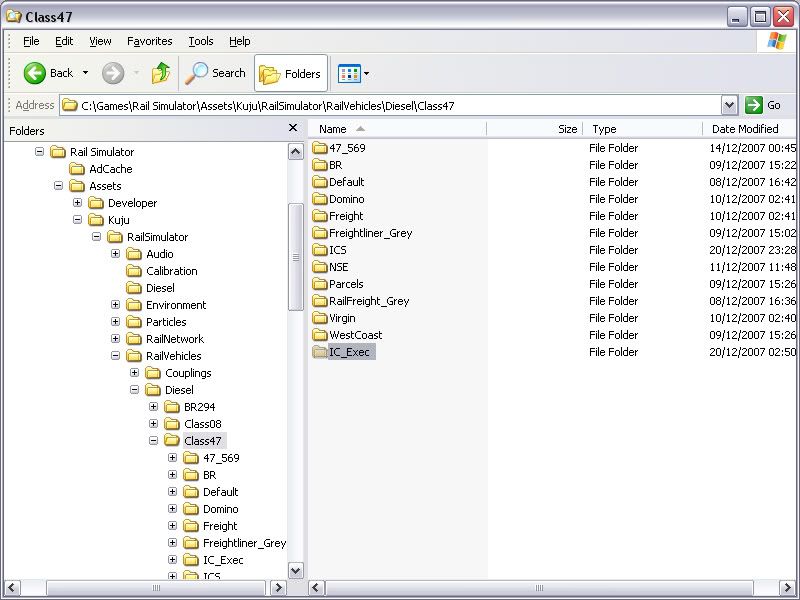Viewport: 800px width, 600px height.
Task: Sort by the Size column header
Action: [534, 129]
